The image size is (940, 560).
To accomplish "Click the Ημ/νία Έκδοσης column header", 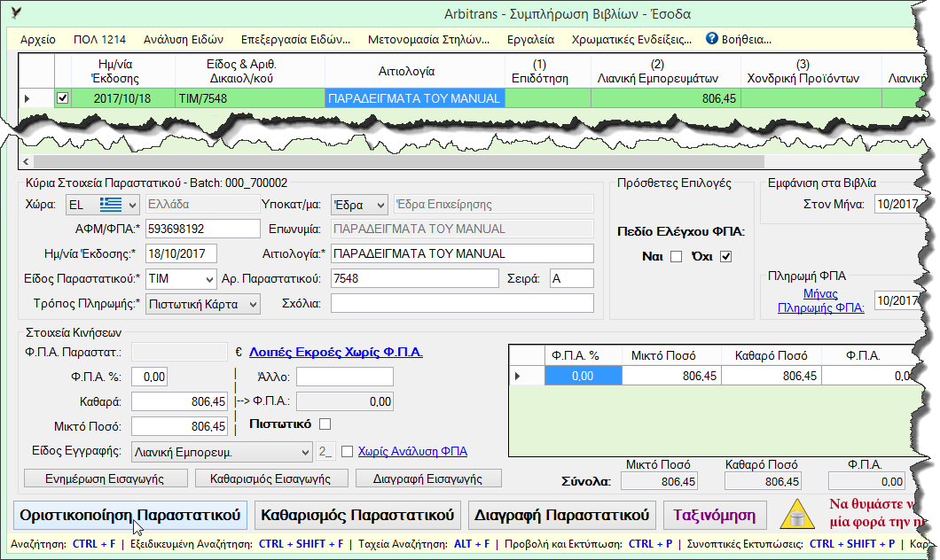I will click(123, 71).
